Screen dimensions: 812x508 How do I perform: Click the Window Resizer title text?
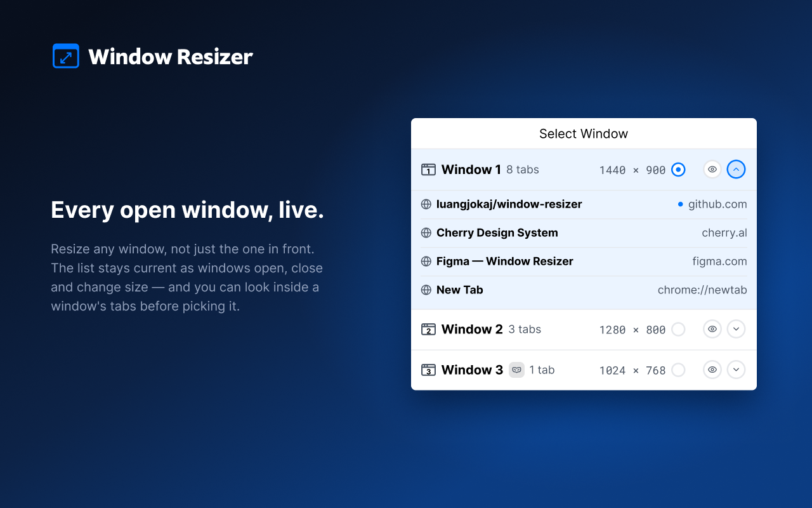171,57
